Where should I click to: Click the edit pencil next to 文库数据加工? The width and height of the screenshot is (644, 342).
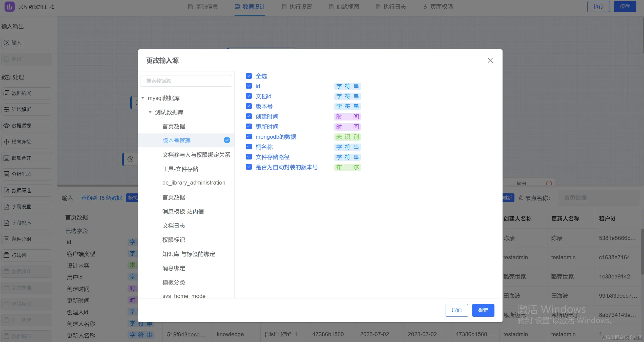(x=52, y=7)
